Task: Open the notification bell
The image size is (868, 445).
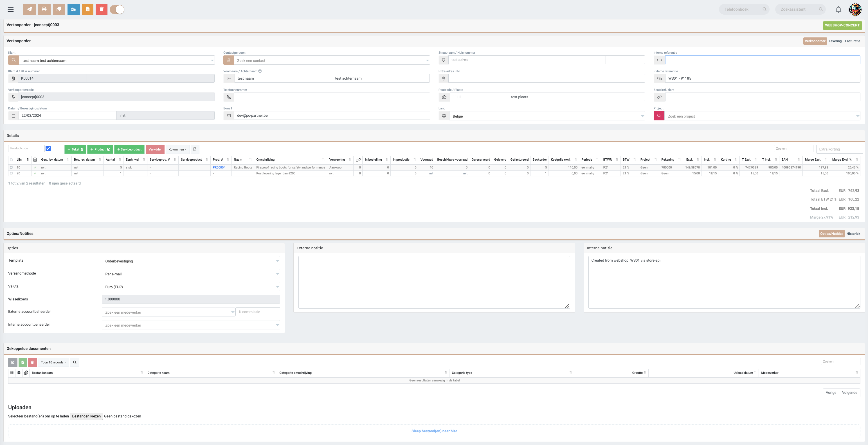Action: (838, 10)
